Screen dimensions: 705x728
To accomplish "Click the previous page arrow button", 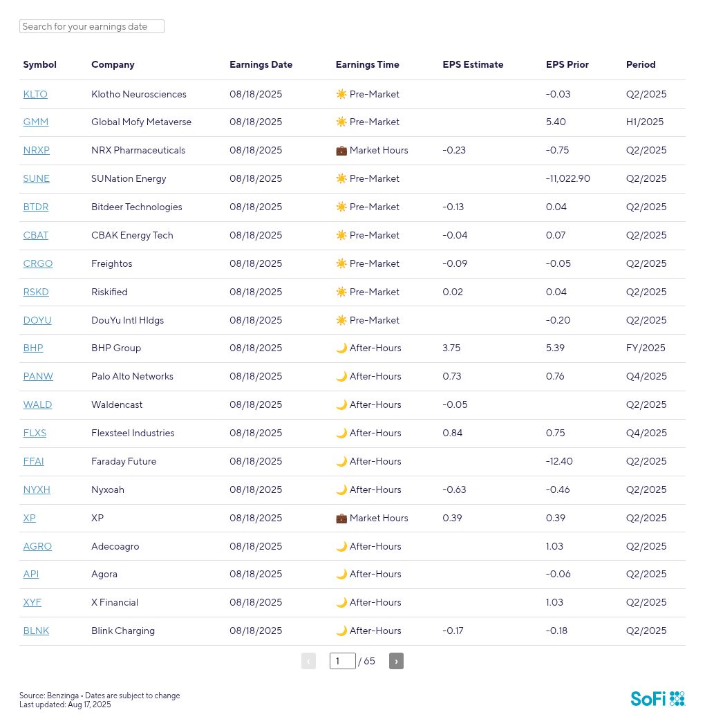I will pyautogui.click(x=308, y=661).
